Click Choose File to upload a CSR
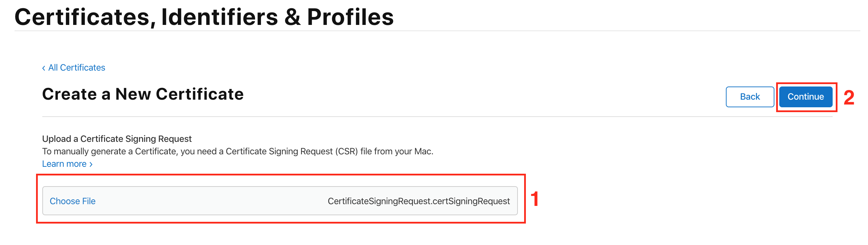This screenshot has width=868, height=245. (72, 201)
